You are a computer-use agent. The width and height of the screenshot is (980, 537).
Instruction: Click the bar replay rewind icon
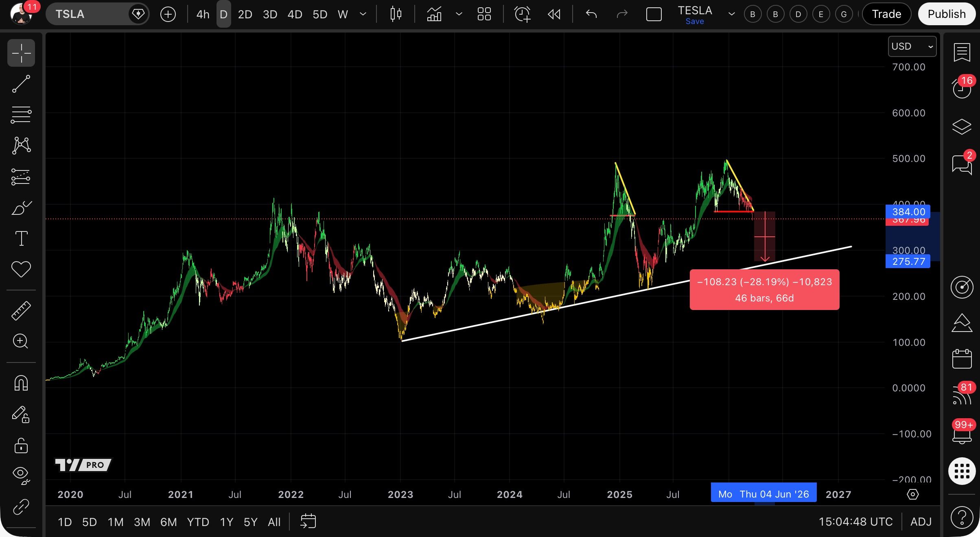[554, 14]
